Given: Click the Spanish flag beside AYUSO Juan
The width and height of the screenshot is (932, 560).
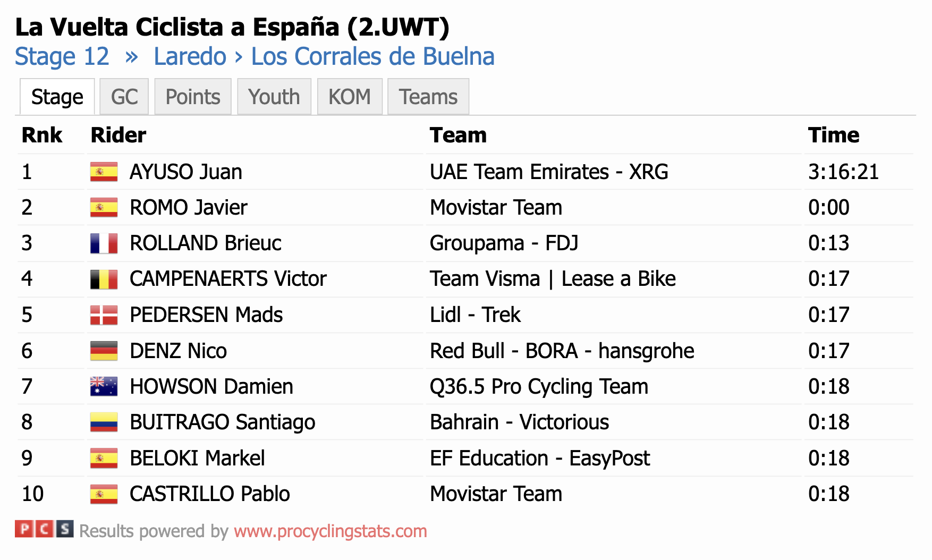Looking at the screenshot, I should [x=104, y=172].
